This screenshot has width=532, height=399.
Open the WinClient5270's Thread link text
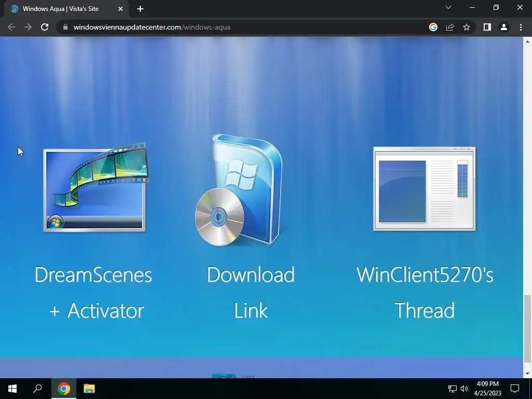point(424,292)
